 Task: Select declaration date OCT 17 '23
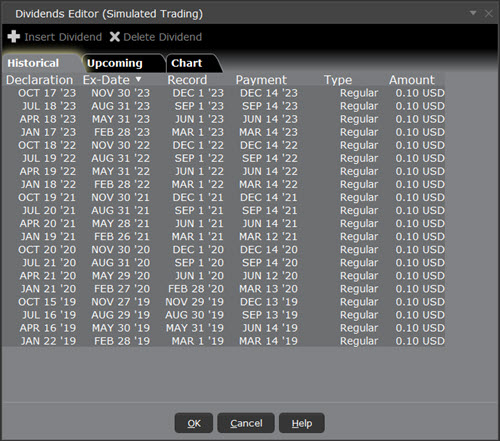(47, 93)
